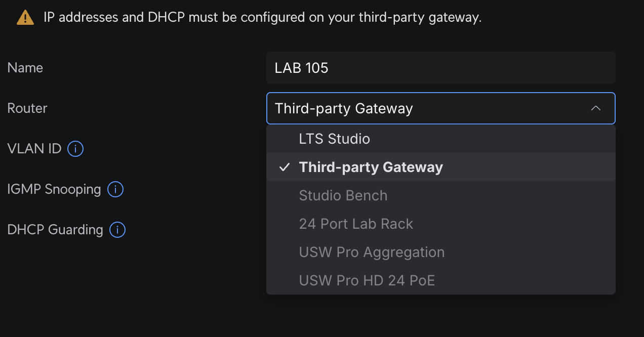Click the IGMP Snooping info icon
This screenshot has width=644, height=337.
[115, 189]
